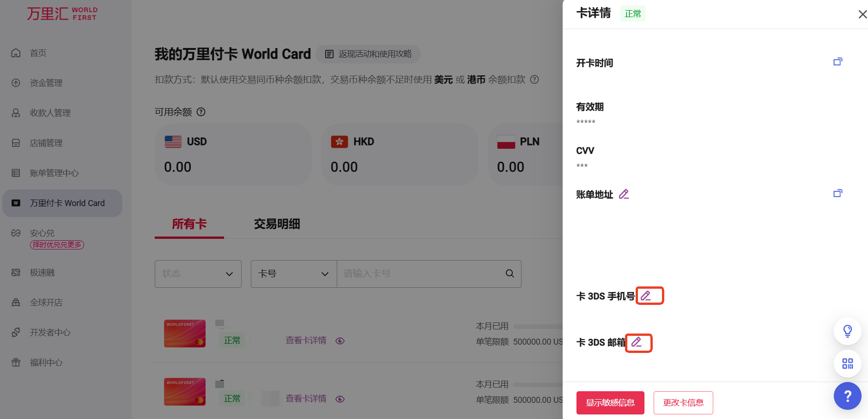
Task: Open the 卡号 search-type dropdown
Action: point(294,274)
